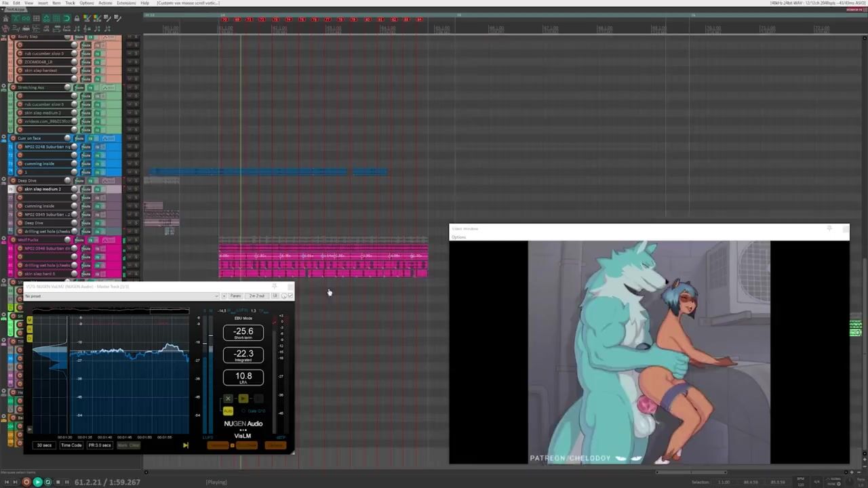The width and height of the screenshot is (868, 488).
Task: Pause playback with the Pause button
Action: [66, 482]
